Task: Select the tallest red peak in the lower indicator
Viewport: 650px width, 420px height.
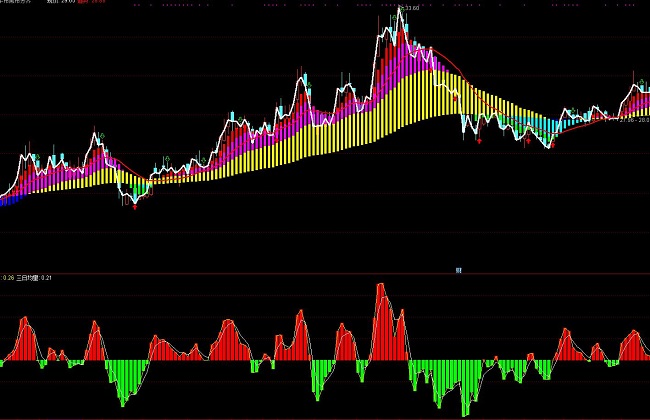Action: point(381,290)
